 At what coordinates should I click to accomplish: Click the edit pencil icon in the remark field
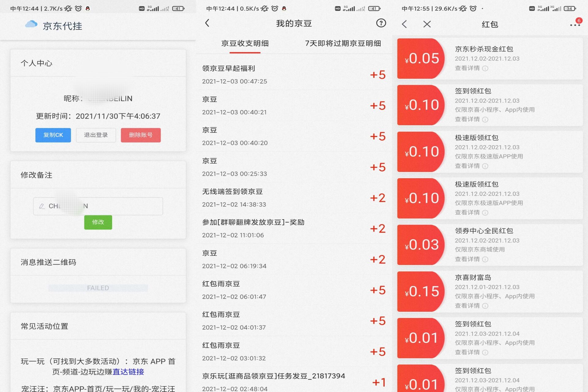[42, 206]
